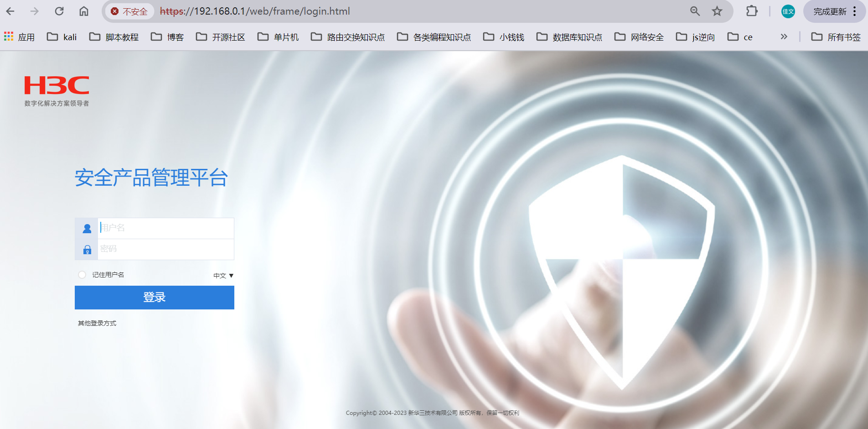Open the 数据库知识点 bookmark folder

[x=569, y=37]
